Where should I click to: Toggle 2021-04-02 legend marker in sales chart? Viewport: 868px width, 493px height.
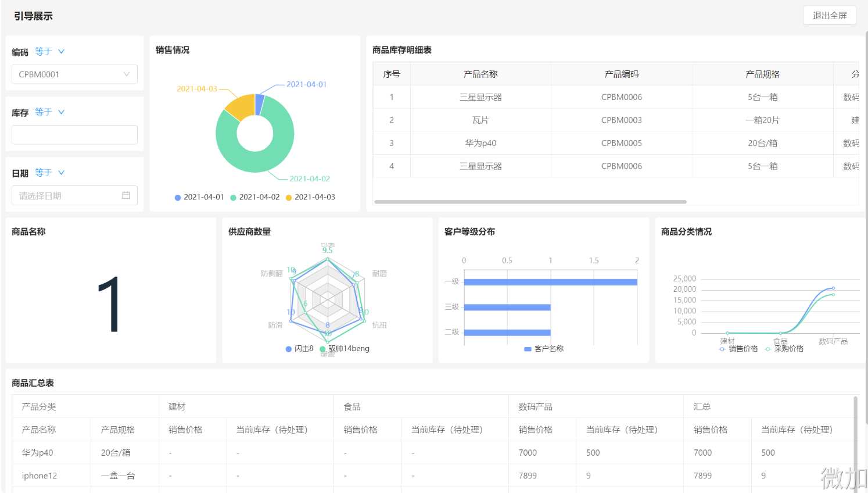click(x=233, y=198)
